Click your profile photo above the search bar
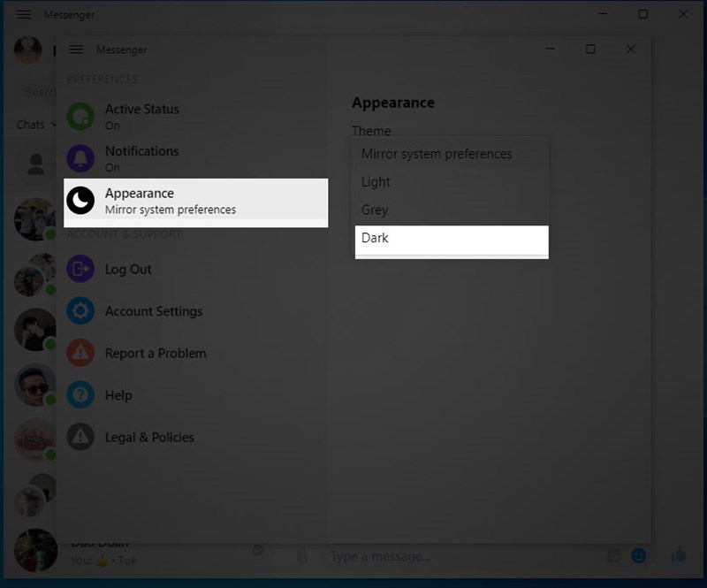This screenshot has height=588, width=707. click(27, 50)
